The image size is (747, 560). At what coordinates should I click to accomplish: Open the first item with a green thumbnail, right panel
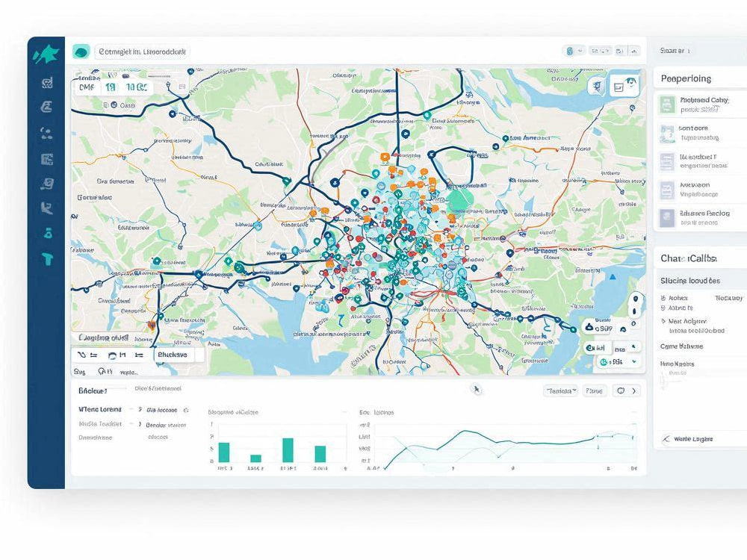tap(701, 105)
